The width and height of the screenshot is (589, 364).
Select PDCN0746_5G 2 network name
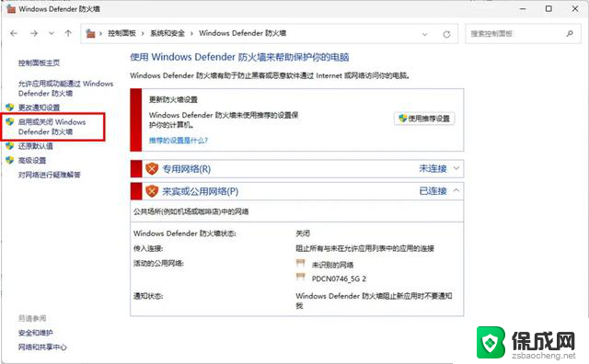(339, 279)
